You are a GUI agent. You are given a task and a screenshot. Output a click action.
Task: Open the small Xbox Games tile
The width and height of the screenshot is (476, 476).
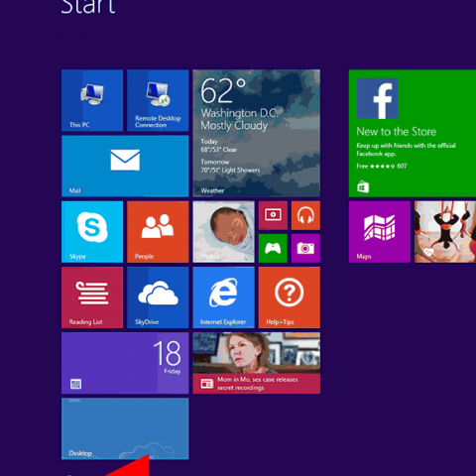[x=273, y=248]
